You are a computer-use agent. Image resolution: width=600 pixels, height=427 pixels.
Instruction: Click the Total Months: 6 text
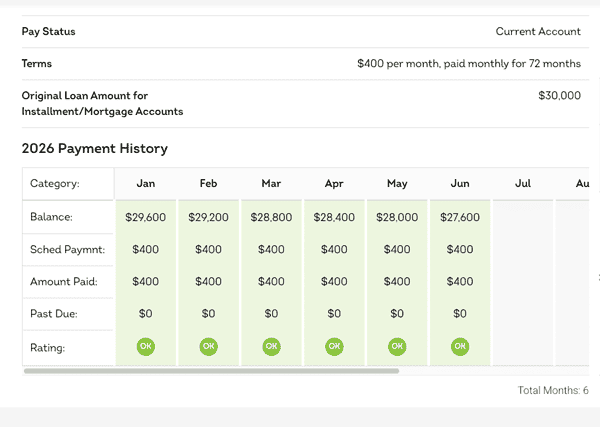553,390
